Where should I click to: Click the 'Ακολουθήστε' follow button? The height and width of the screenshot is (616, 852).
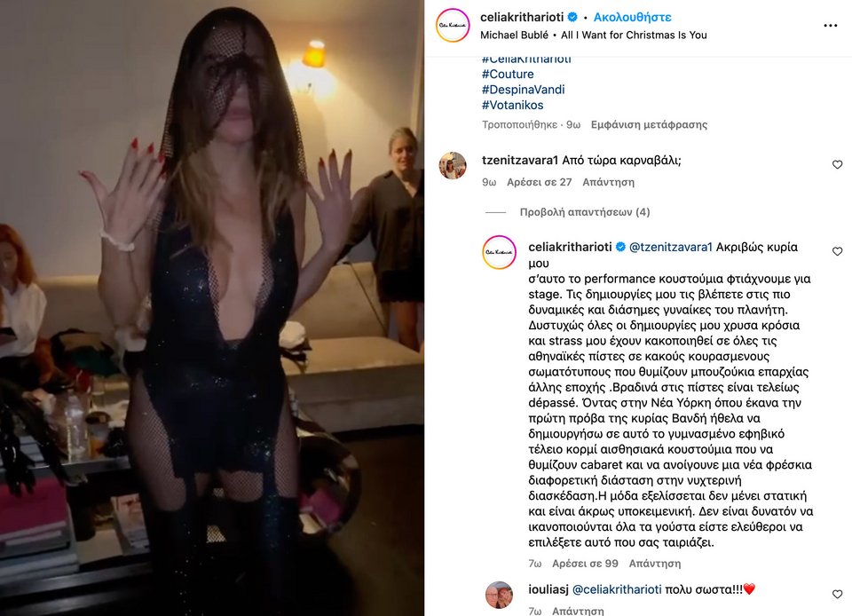(633, 18)
